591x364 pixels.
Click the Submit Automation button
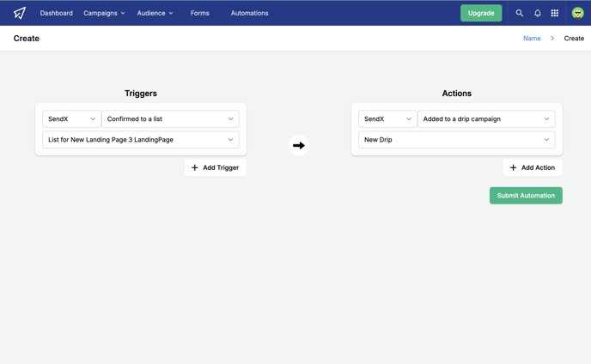[526, 196]
